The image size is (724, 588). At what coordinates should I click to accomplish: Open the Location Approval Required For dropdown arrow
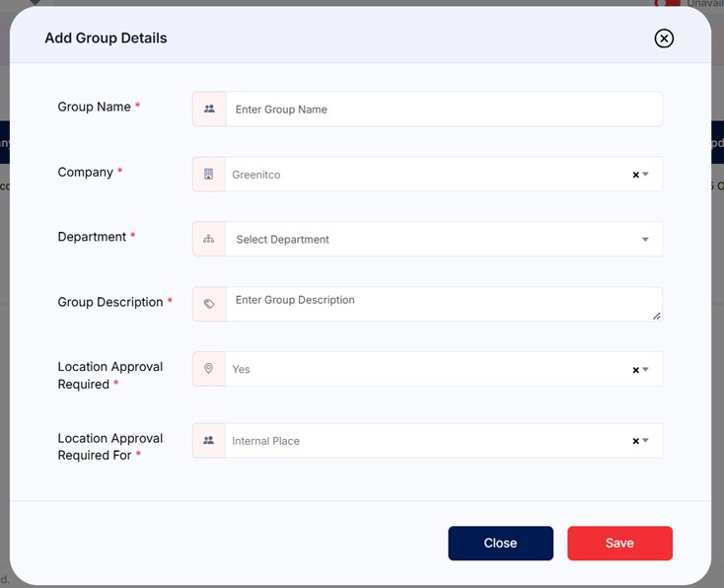645,441
